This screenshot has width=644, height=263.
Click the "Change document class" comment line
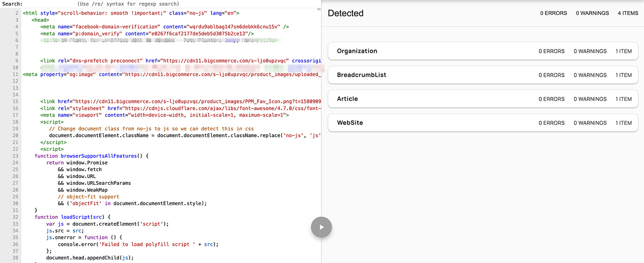pos(151,129)
